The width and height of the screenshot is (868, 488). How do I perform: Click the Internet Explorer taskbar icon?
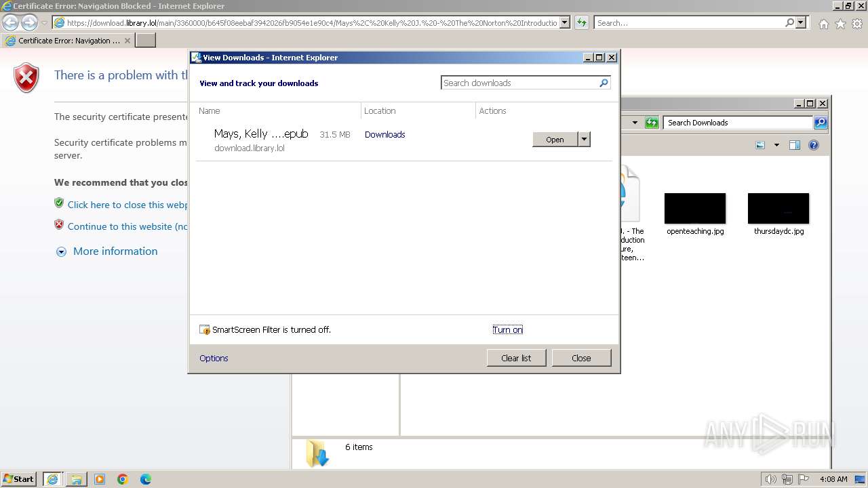[x=52, y=479]
